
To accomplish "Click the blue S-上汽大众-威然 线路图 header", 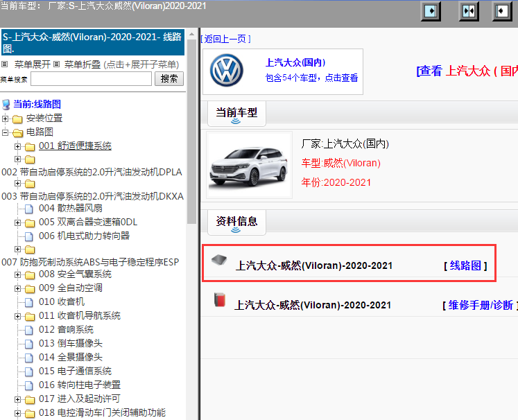I will click(93, 42).
